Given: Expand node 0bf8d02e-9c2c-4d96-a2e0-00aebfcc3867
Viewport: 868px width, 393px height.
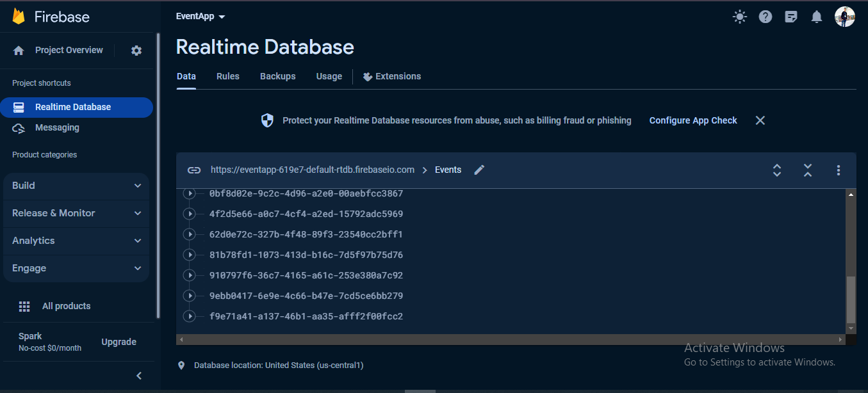Looking at the screenshot, I should (189, 193).
